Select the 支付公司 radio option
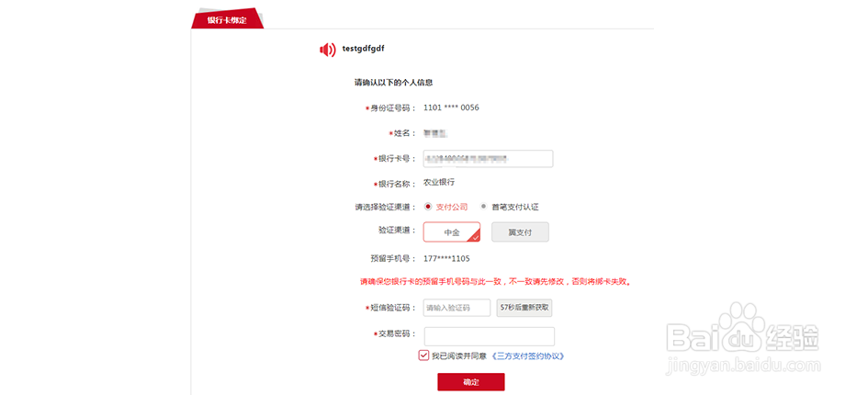Viewport: 868px width, 395px height. coord(428,207)
